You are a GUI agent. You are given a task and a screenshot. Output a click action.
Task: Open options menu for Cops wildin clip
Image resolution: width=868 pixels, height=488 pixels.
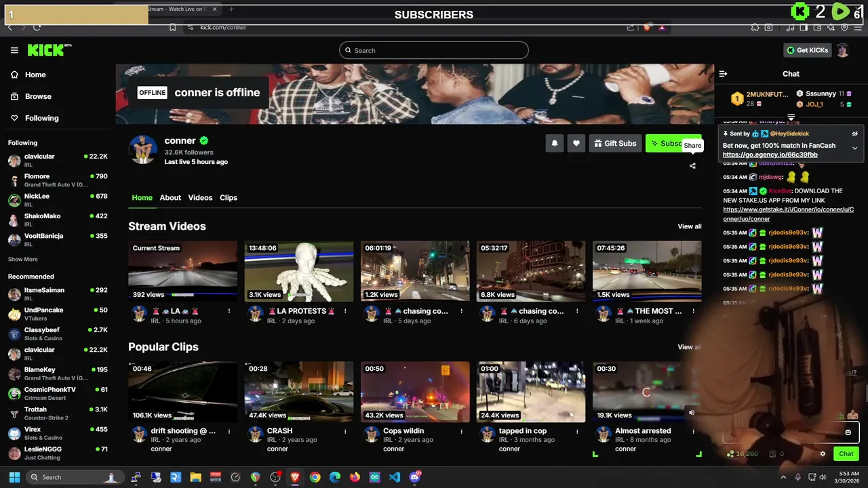pyautogui.click(x=461, y=431)
